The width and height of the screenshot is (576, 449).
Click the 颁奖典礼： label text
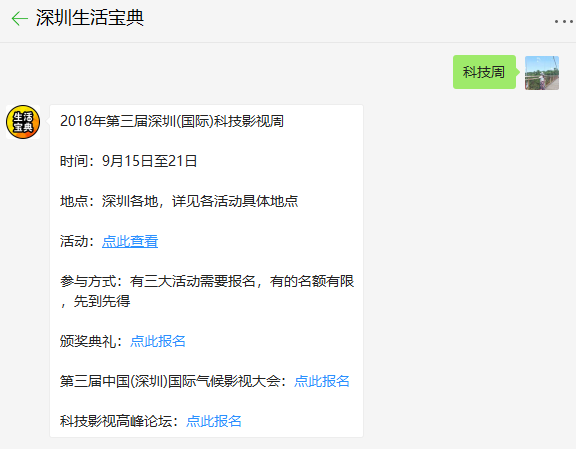coord(92,341)
